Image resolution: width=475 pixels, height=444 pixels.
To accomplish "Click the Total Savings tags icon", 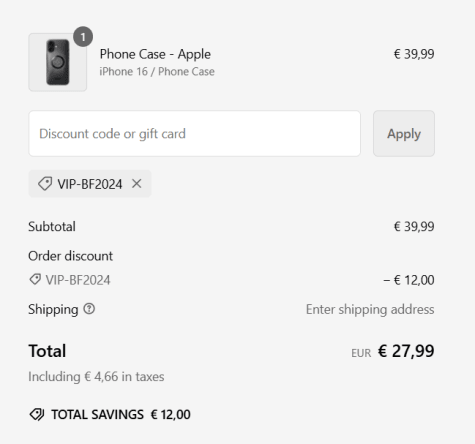I will 37,415.
